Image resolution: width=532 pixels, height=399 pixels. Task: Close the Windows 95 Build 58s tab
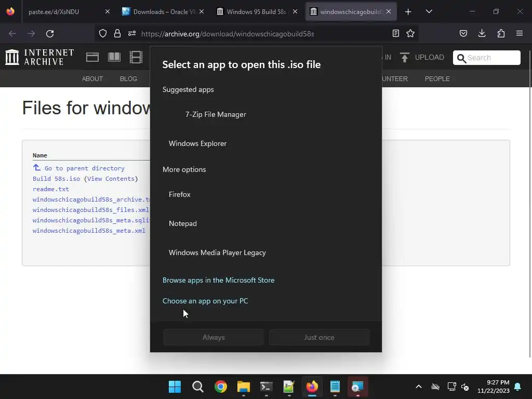(x=295, y=11)
